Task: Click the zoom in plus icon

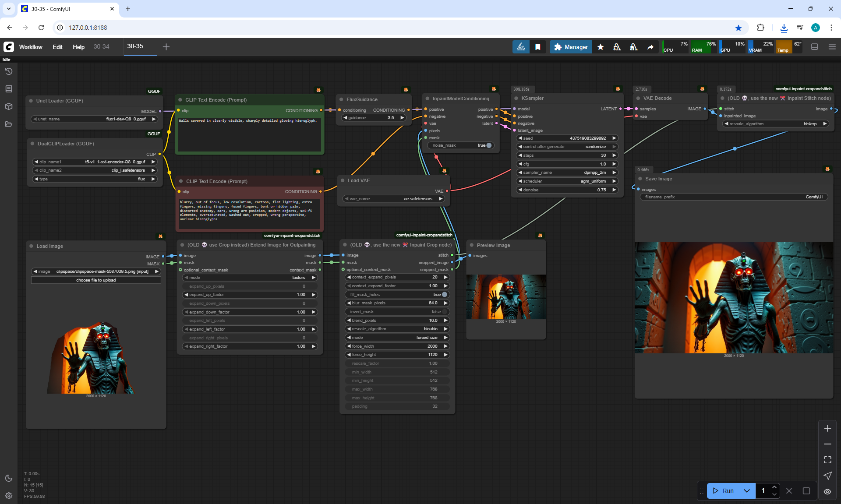Action: coord(827,428)
